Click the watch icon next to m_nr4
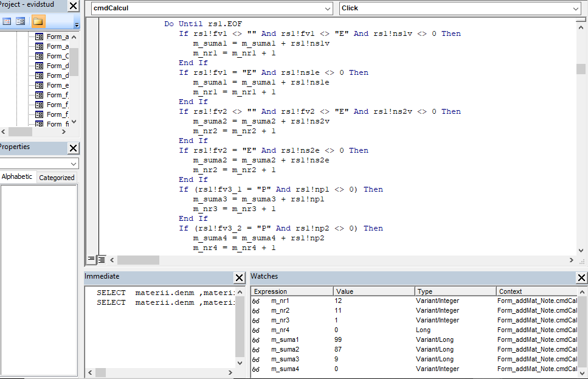 [256, 330]
